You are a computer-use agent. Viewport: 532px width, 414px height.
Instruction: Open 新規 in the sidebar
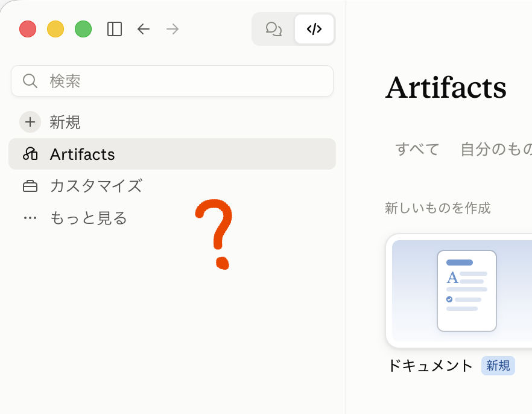pyautogui.click(x=172, y=122)
